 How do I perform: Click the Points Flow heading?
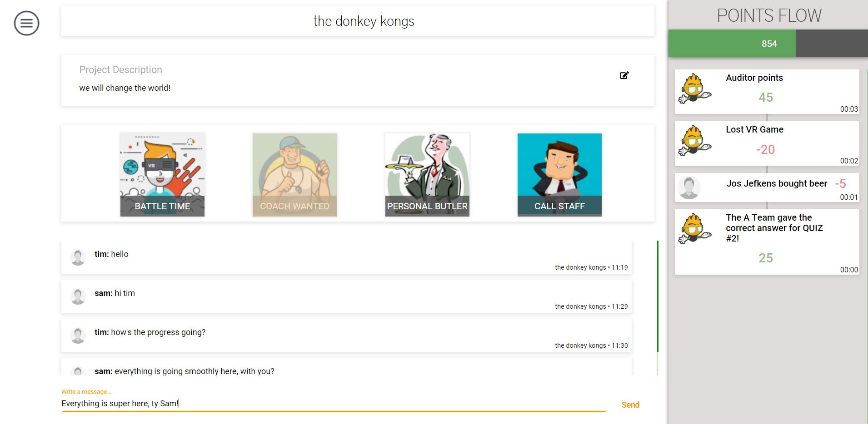click(769, 15)
